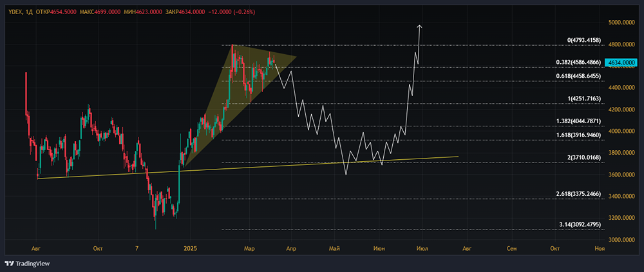Click the 3400.0000 price axis label

tap(622, 197)
